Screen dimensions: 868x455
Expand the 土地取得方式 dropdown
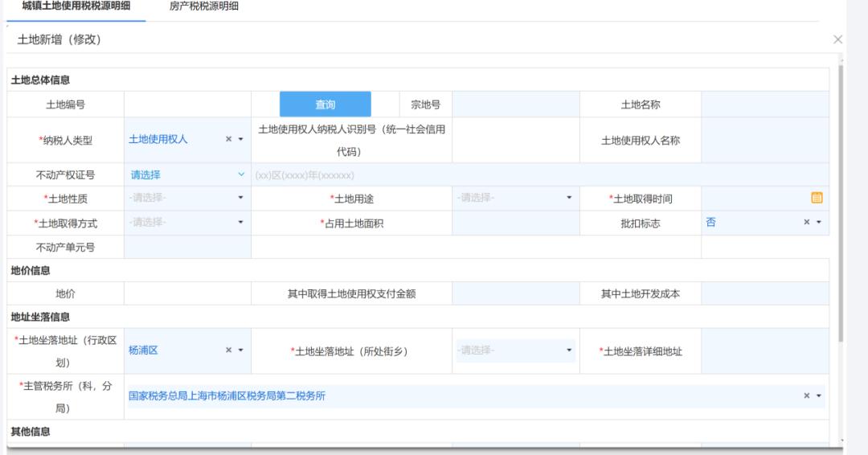pos(187,223)
